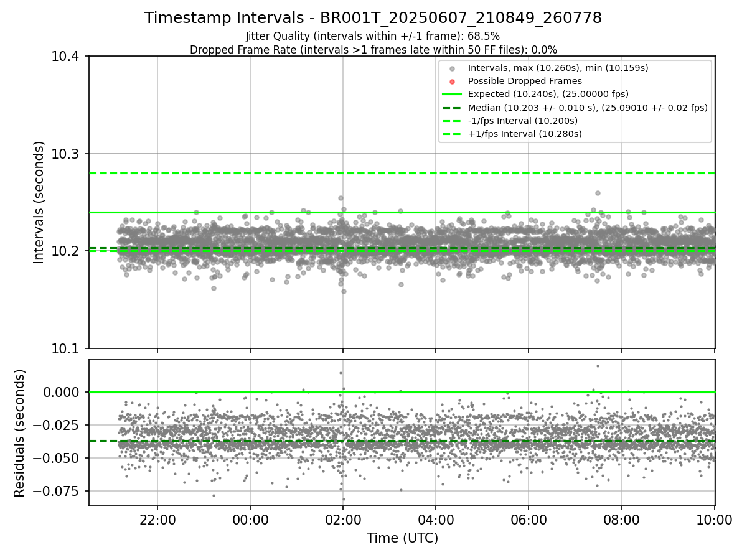Viewport: 747px width, 560px height.
Task: Click the solid green line sample in legend
Action: (453, 95)
